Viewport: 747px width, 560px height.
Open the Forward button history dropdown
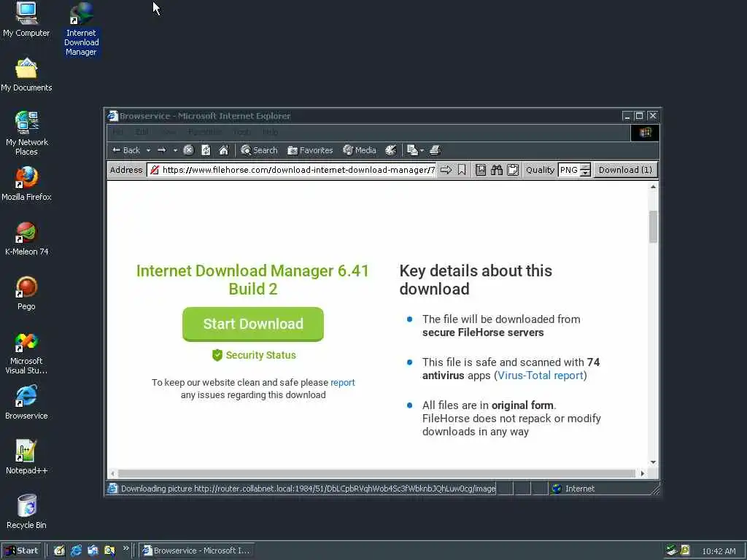click(175, 150)
